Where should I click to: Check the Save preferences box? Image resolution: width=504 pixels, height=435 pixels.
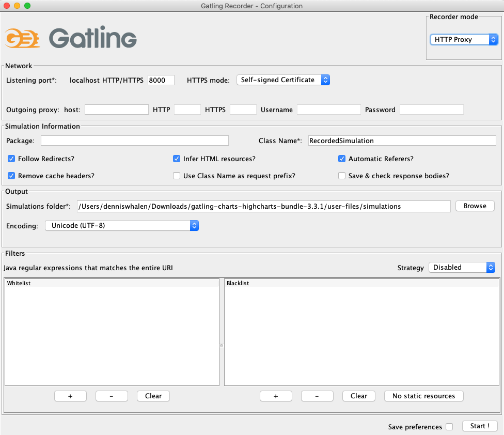pyautogui.click(x=449, y=427)
